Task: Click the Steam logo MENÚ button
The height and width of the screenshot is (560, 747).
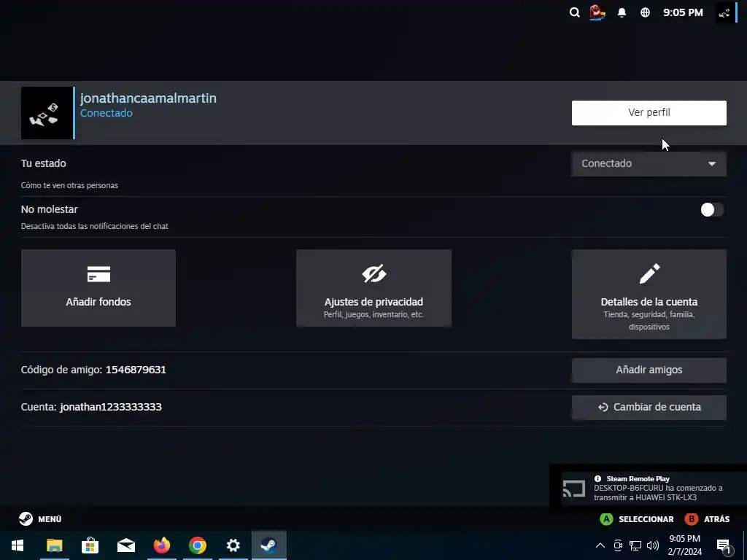Action: [40, 519]
